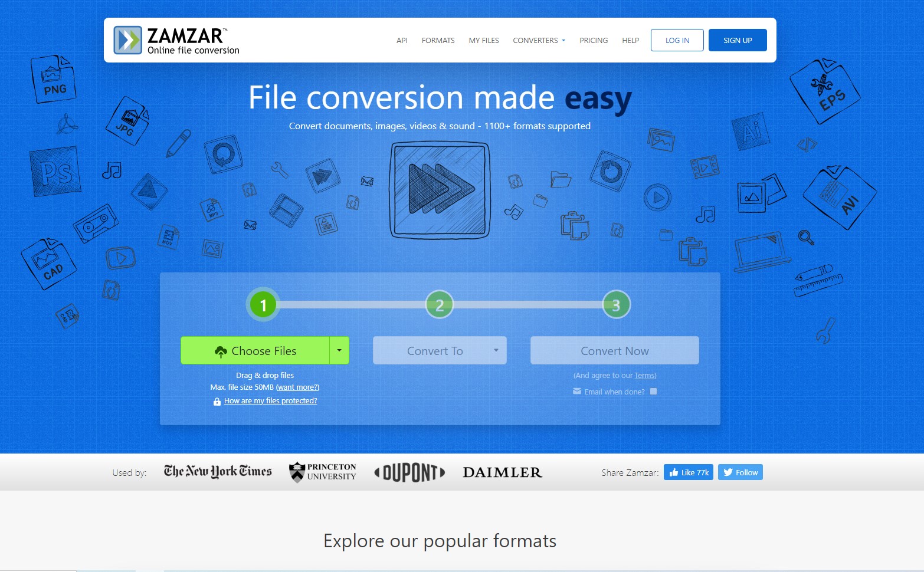Viewport: 924px width, 572px height.
Task: Click the AVI file sketch icon
Action: [840, 197]
